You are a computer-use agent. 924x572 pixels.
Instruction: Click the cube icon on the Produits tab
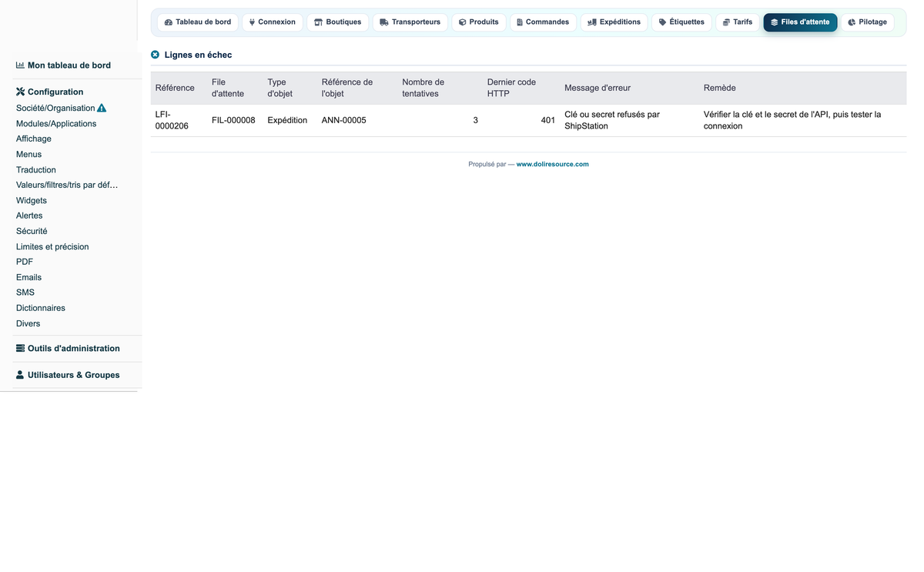pos(463,22)
